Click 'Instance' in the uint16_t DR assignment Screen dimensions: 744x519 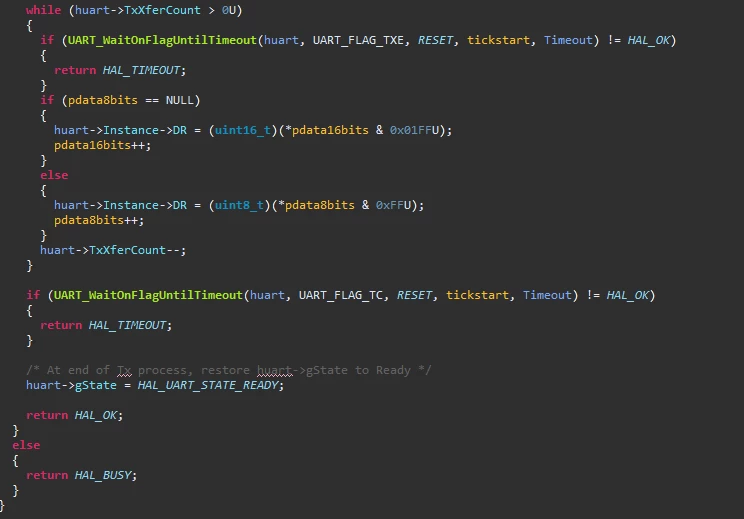pyautogui.click(x=131, y=130)
